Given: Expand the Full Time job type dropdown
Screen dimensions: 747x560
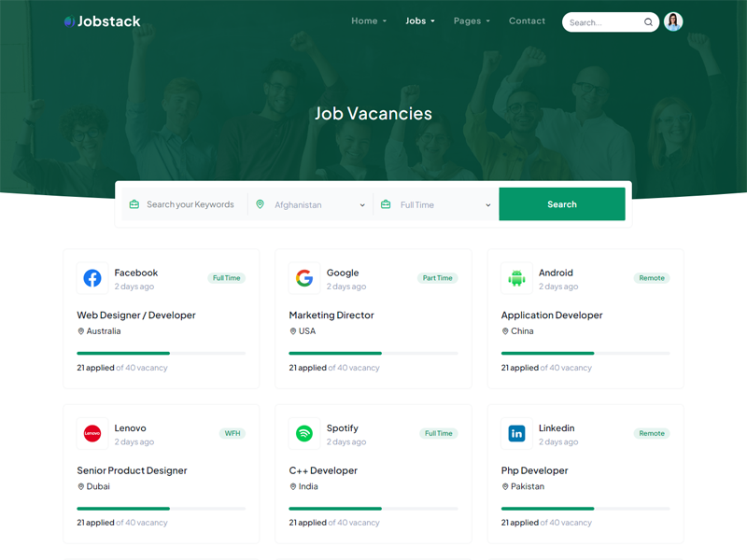Looking at the screenshot, I should (436, 204).
